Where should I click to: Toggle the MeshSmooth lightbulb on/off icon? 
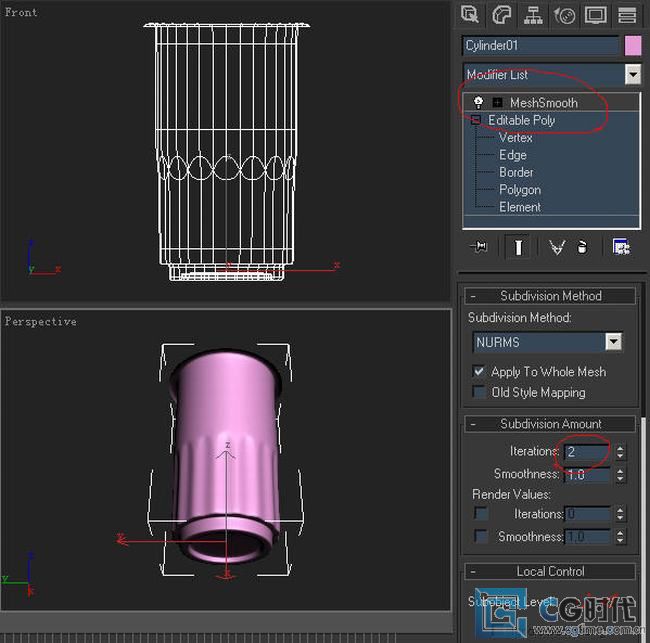pyautogui.click(x=478, y=102)
